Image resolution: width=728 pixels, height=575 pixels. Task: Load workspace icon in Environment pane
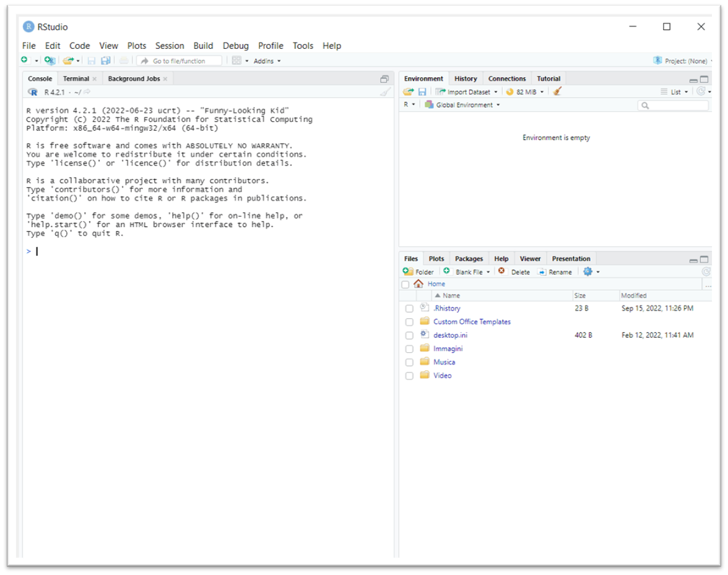(x=409, y=92)
